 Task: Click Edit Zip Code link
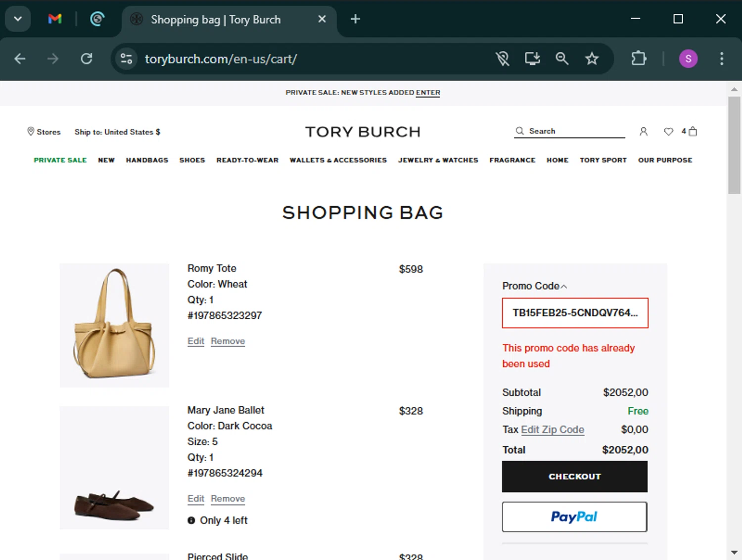[553, 430]
